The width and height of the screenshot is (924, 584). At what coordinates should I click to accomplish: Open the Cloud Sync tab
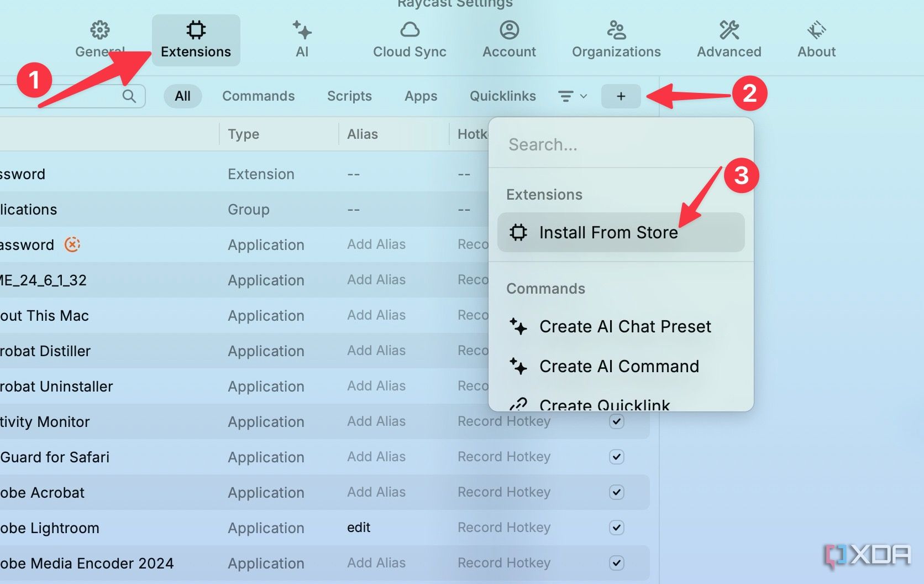click(410, 40)
